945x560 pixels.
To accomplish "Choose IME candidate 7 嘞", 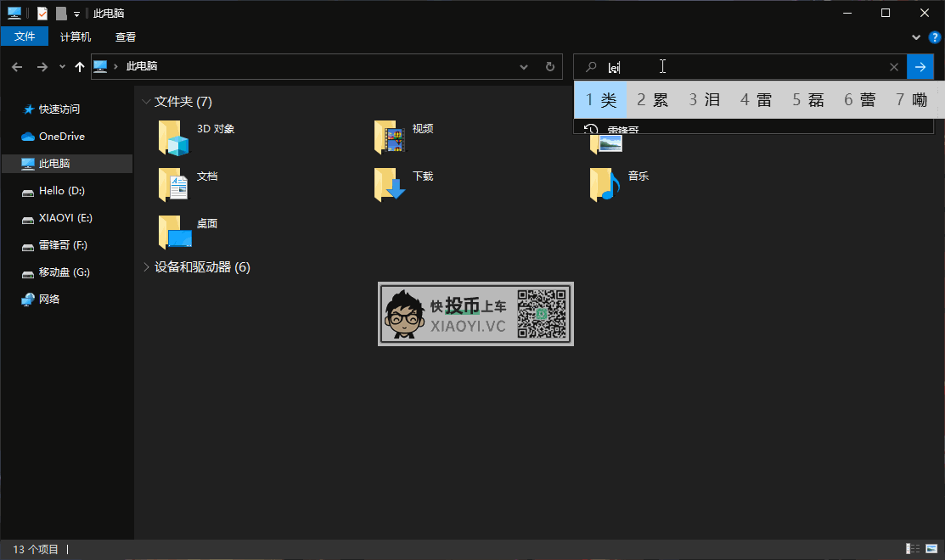I will coord(911,100).
